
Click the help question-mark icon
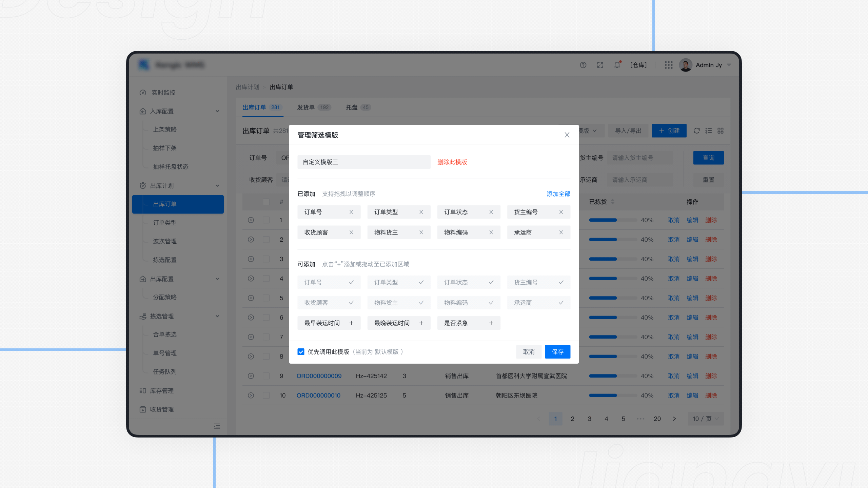(583, 65)
